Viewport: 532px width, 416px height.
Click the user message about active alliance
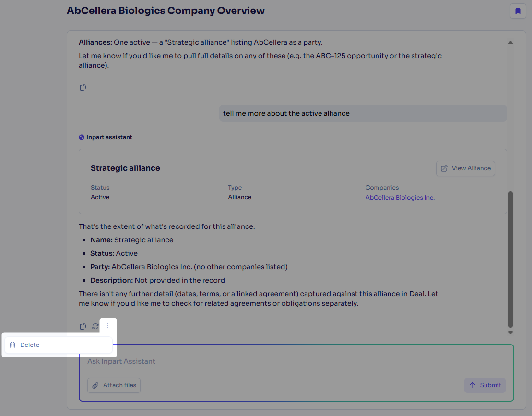pyautogui.click(x=363, y=113)
